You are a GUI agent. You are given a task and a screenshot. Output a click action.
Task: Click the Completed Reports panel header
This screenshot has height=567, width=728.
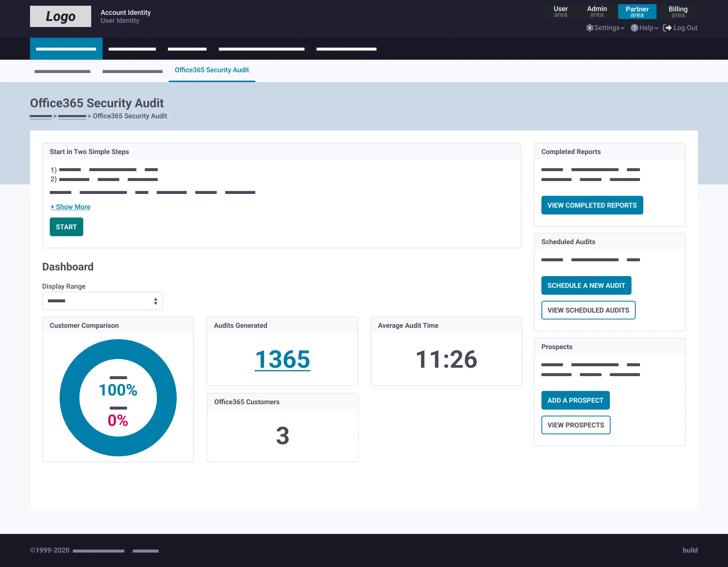click(x=609, y=152)
